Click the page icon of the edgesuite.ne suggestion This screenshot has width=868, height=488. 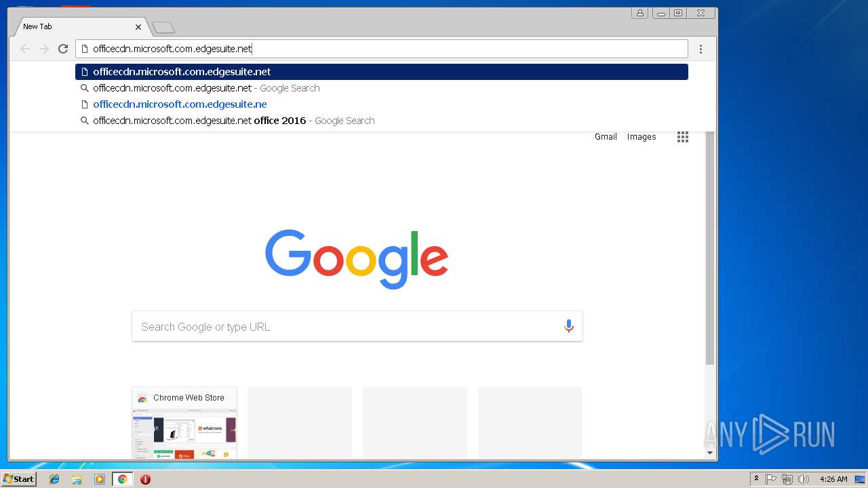pyautogui.click(x=85, y=104)
